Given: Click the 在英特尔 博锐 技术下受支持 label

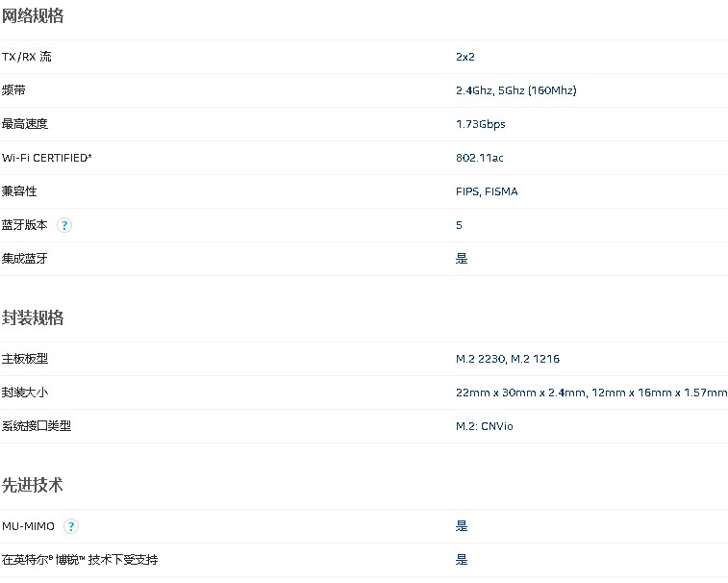Looking at the screenshot, I should (x=80, y=560).
